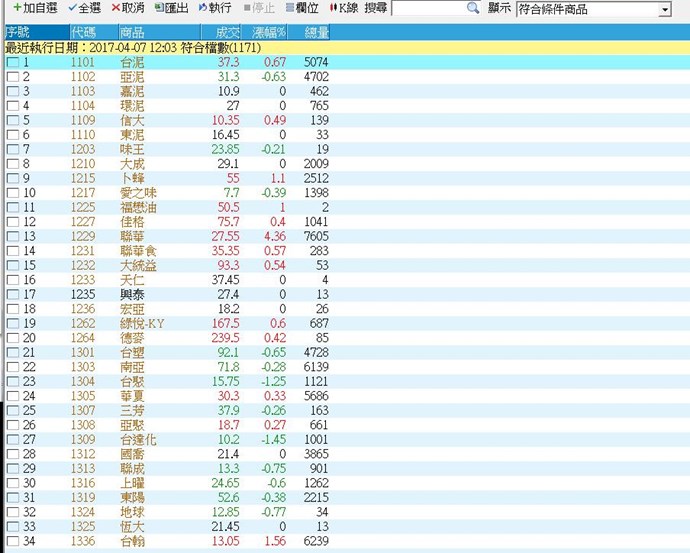Sort by the 成交 column header
The height and width of the screenshot is (553, 690).
click(x=220, y=32)
